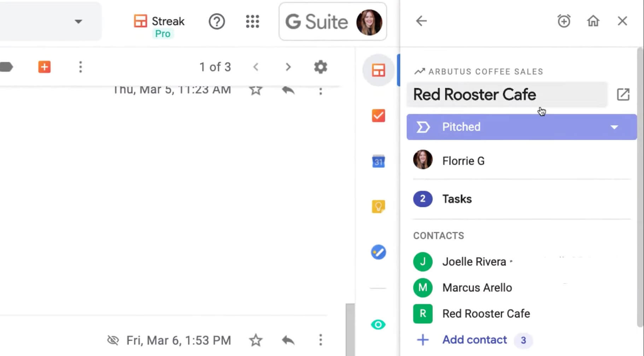Open Google Calendar in side panel rail
This screenshot has width=644, height=356.
click(x=378, y=161)
